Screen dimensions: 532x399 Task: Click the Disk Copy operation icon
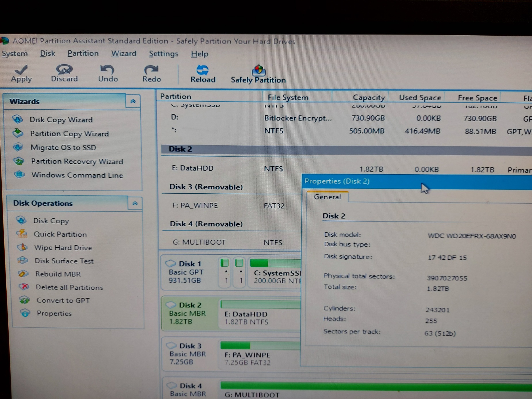pyautogui.click(x=21, y=220)
